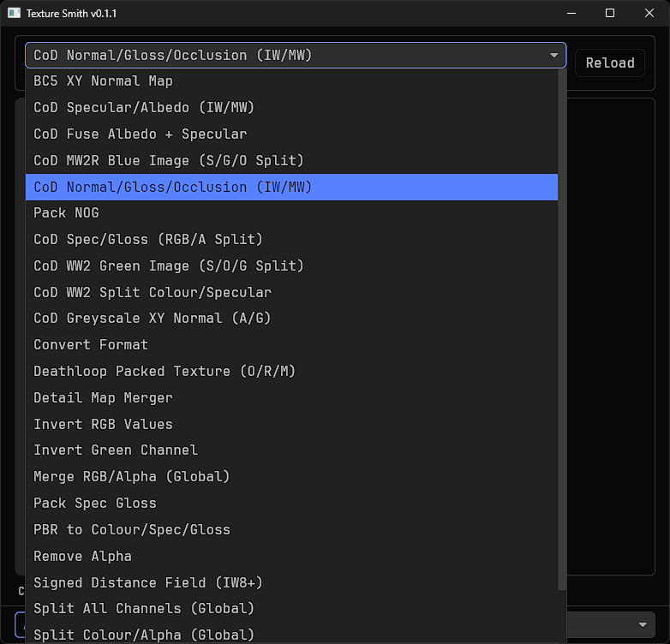The height and width of the screenshot is (644, 670).
Task: Select CoD Fuse Albedo + Specular
Action: coord(292,134)
